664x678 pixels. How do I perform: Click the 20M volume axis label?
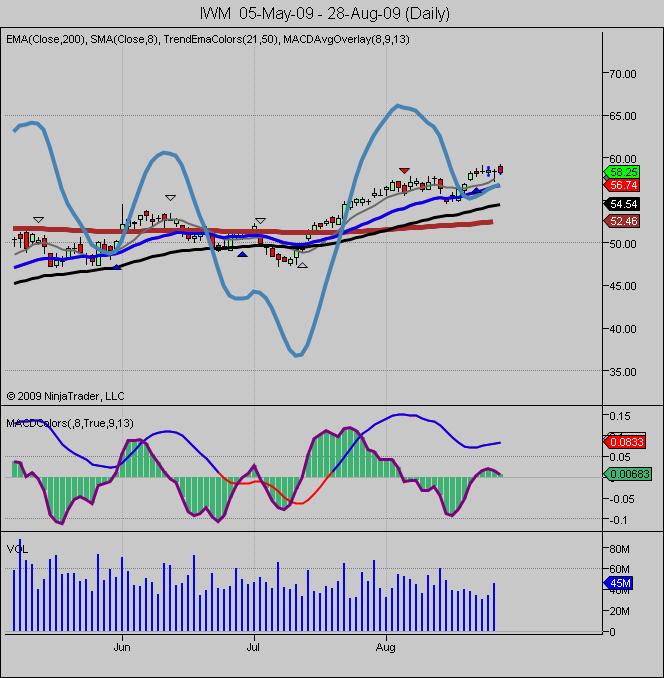pyautogui.click(x=619, y=611)
